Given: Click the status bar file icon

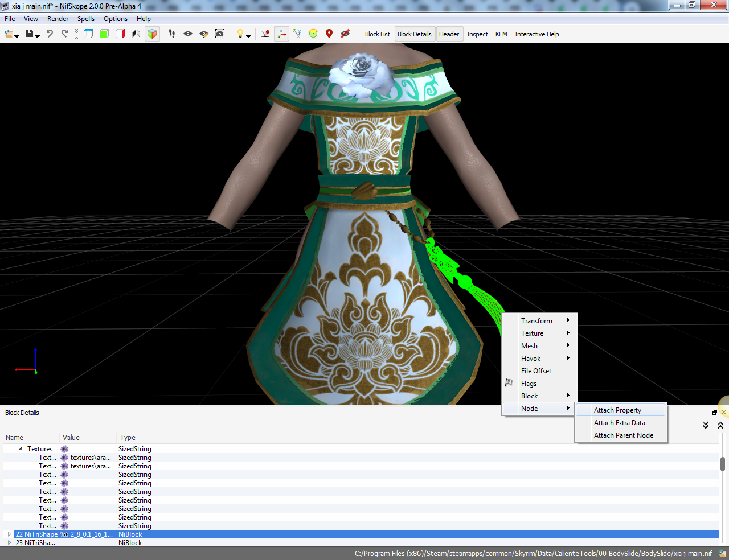Looking at the screenshot, I should pos(722,553).
